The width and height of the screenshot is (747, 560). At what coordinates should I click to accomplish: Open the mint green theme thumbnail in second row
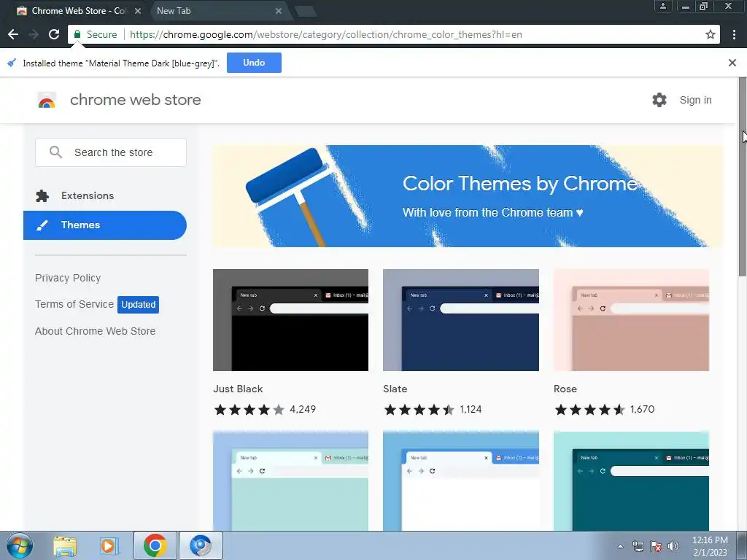tap(290, 481)
